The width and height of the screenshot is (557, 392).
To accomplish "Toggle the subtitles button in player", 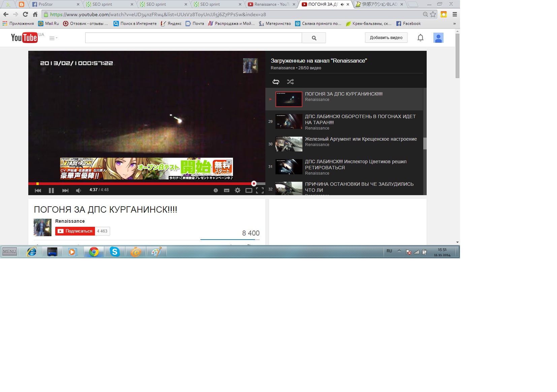I will click(227, 190).
